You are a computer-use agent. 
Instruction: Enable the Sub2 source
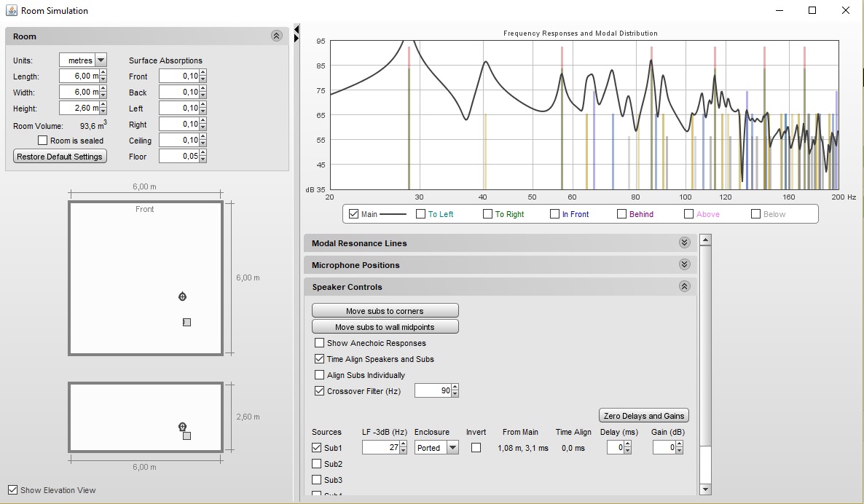[x=316, y=464]
